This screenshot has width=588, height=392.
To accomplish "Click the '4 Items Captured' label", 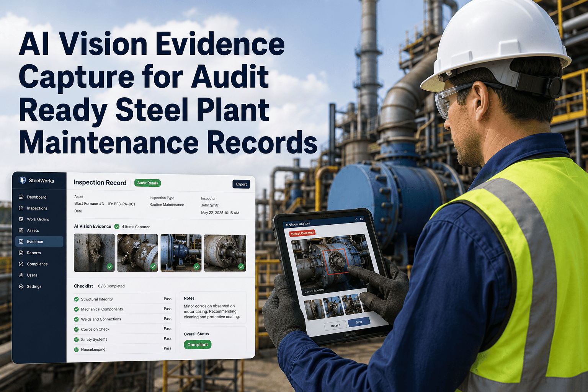I will click(136, 227).
